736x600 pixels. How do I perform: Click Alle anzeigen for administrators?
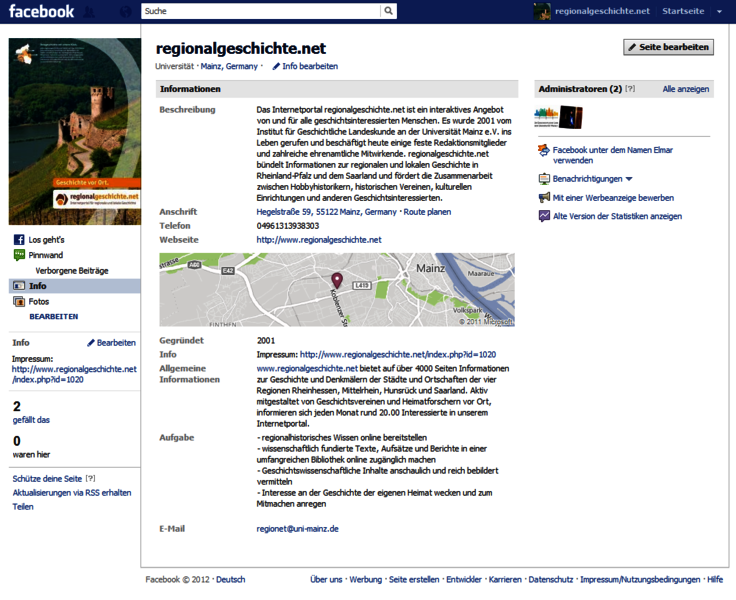pyautogui.click(x=686, y=89)
